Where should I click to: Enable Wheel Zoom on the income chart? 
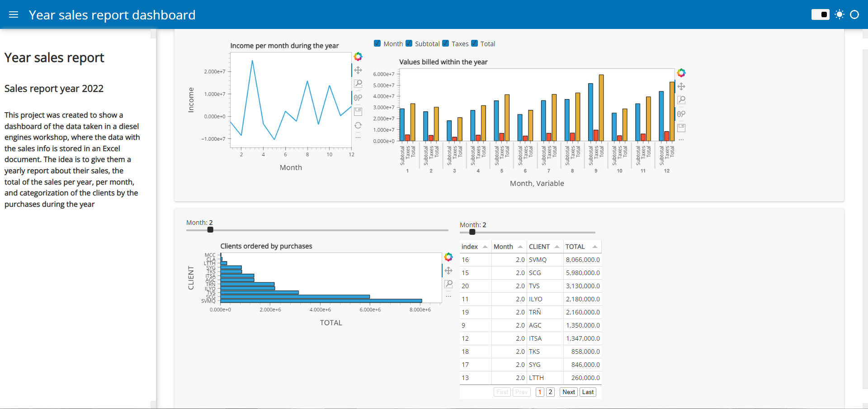point(358,97)
